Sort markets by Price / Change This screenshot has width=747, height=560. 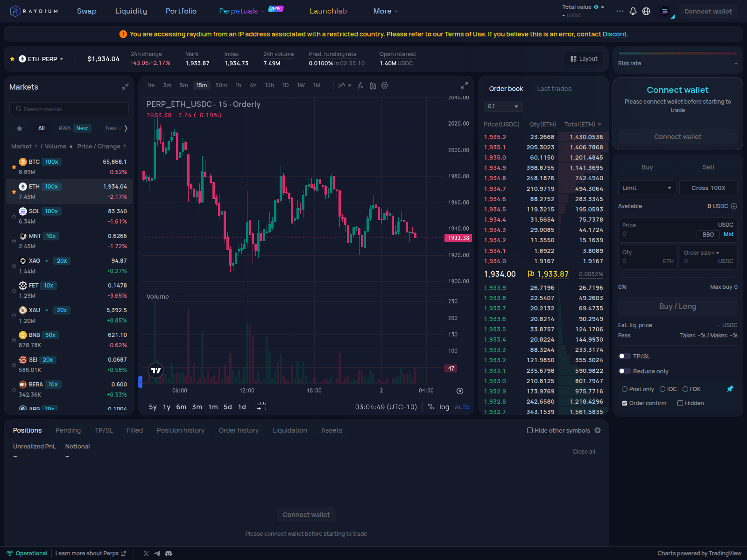pos(102,147)
